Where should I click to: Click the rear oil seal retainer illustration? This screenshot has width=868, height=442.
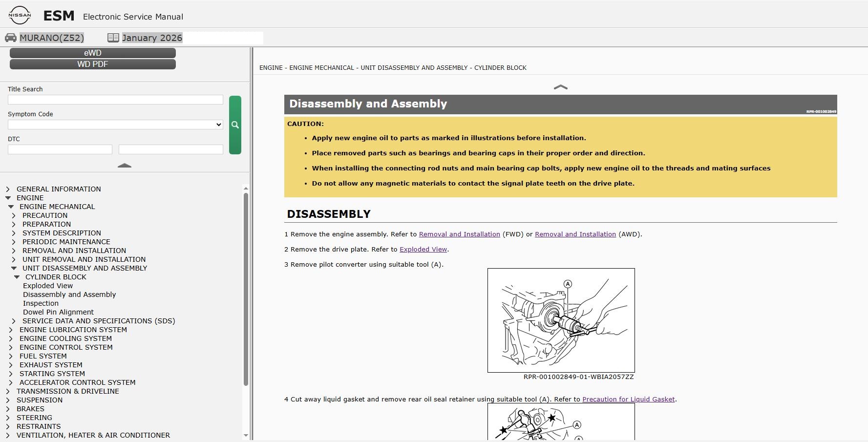point(561,421)
